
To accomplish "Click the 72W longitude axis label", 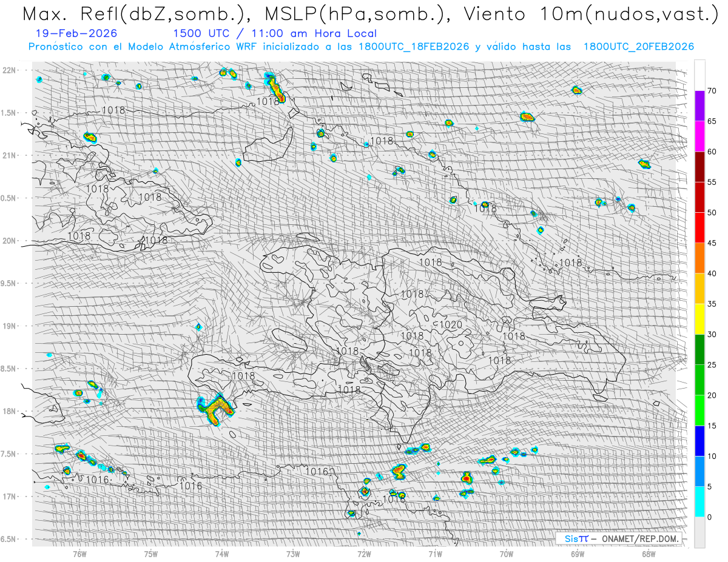I will [364, 554].
